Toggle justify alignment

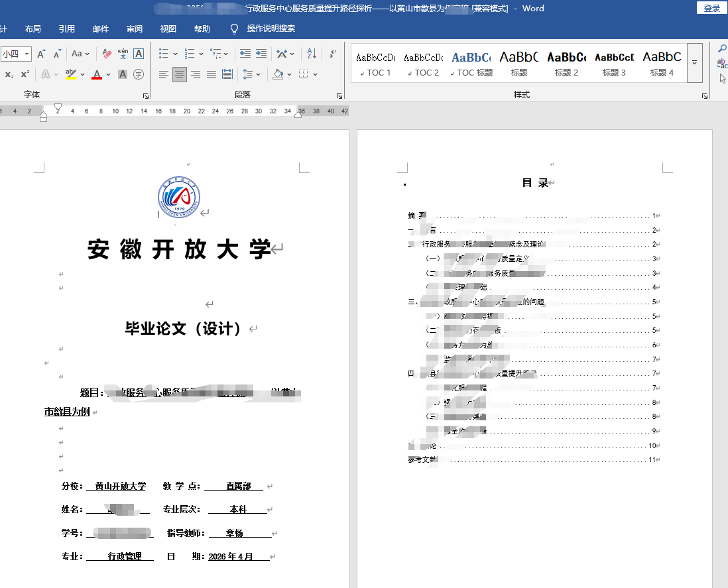(x=212, y=74)
